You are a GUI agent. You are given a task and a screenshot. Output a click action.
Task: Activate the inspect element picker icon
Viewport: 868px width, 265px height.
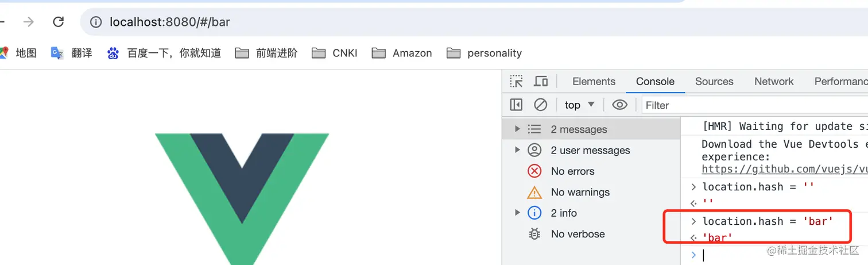point(517,82)
